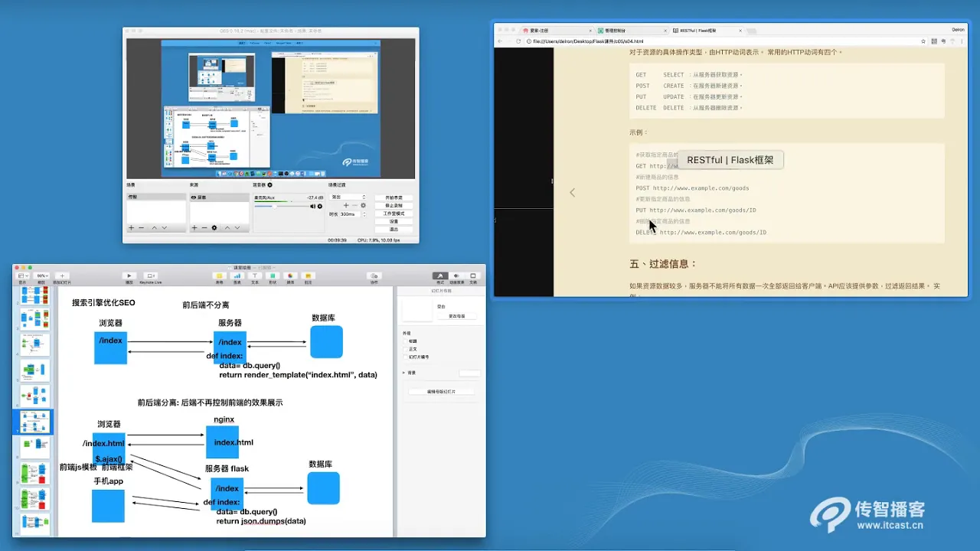Go to previous page with left chevron
The image size is (980, 551).
(572, 192)
